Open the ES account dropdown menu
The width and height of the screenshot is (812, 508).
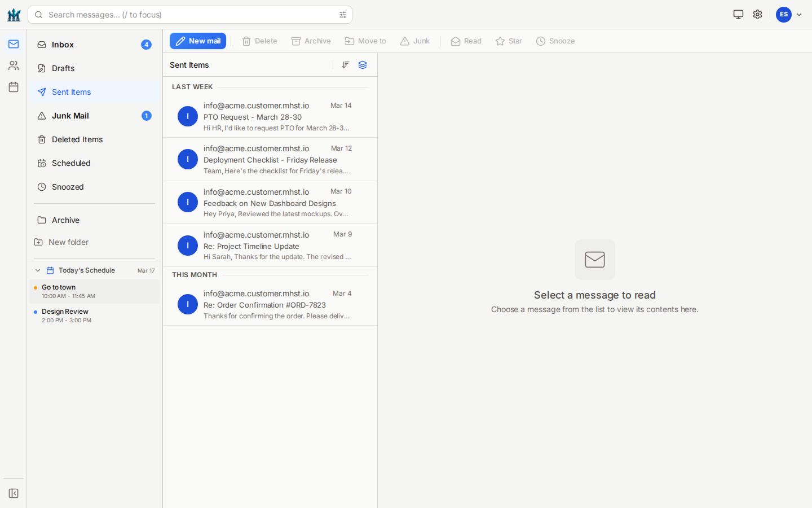click(789, 15)
